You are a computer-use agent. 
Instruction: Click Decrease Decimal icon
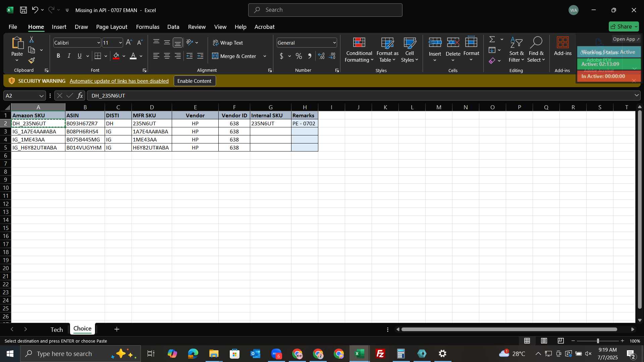(332, 56)
